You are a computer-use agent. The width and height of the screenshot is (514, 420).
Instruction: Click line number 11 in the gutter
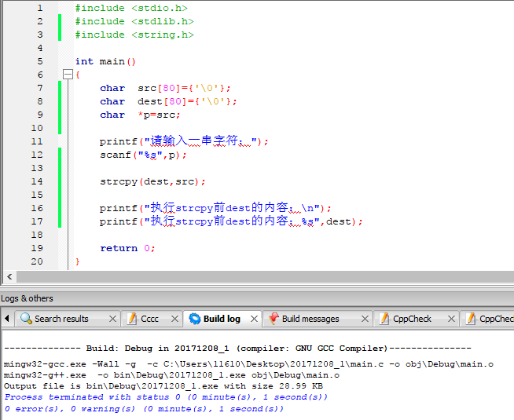coord(37,141)
